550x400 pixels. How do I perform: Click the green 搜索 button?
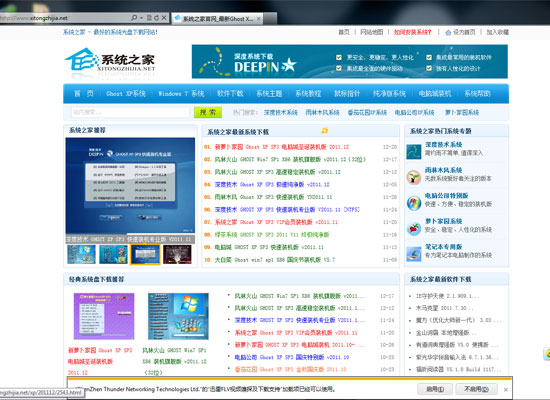tap(208, 112)
